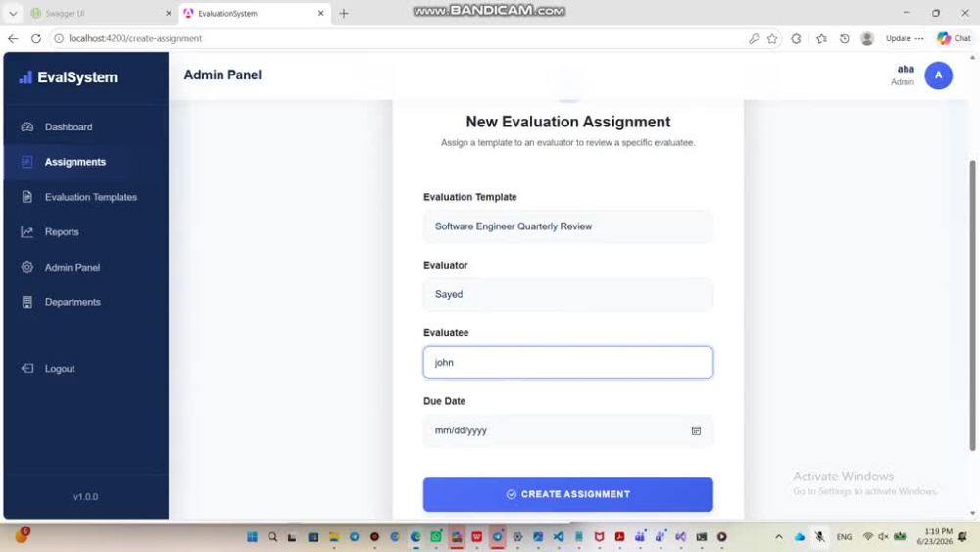Image resolution: width=980 pixels, height=552 pixels.
Task: Reload the page with refresh icon
Action: click(36, 39)
